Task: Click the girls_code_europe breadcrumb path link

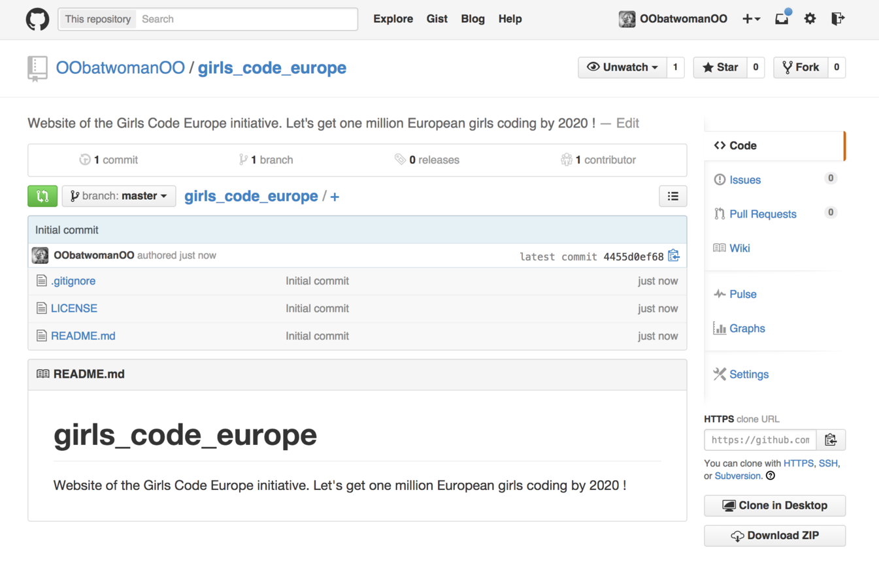Action: [x=251, y=196]
